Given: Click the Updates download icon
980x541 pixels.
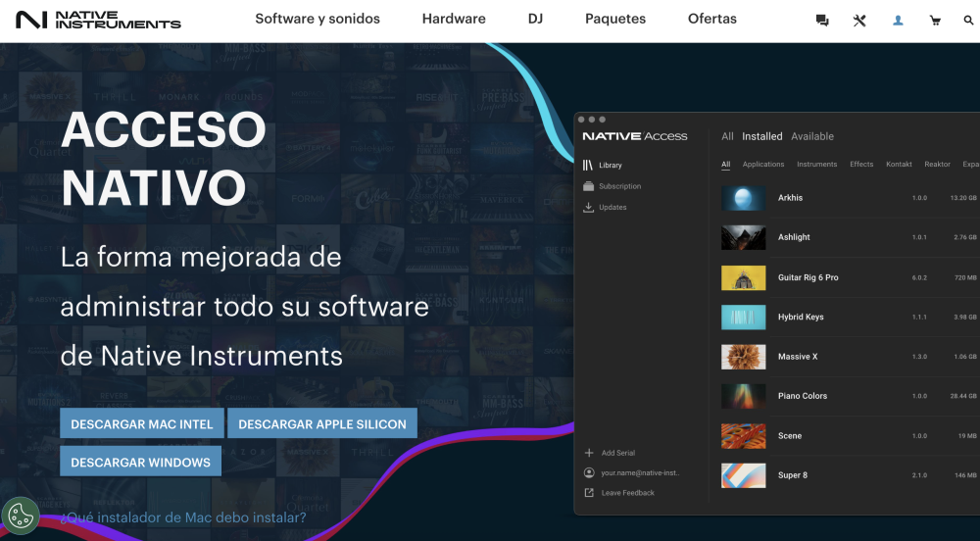Looking at the screenshot, I should [x=588, y=207].
